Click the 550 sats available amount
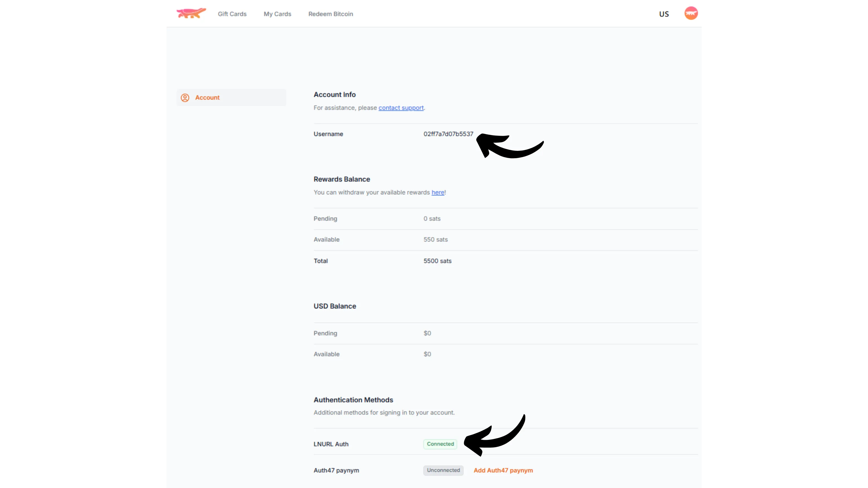The image size is (868, 488). pos(435,239)
